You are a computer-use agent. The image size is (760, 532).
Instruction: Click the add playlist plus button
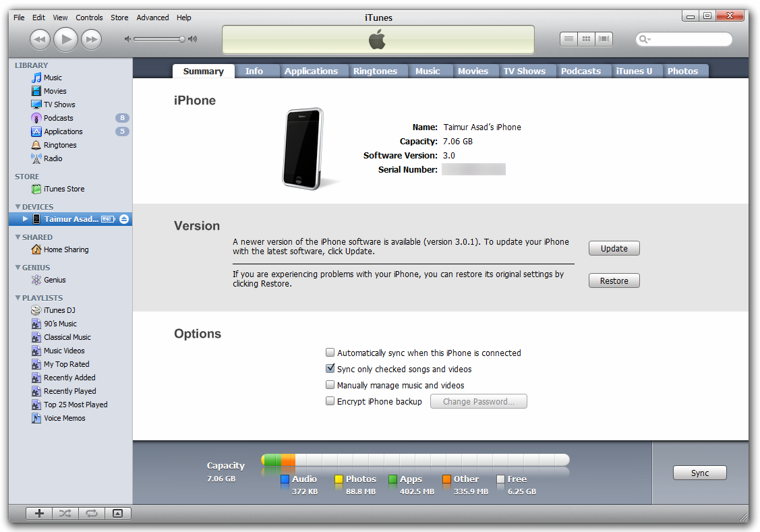pyautogui.click(x=39, y=513)
